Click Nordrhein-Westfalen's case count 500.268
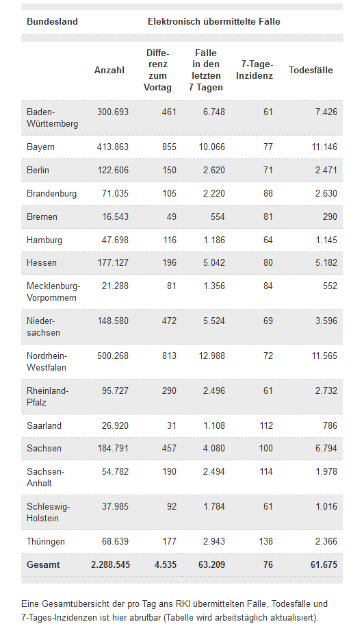Viewport: 364px width, 635px height. point(113,356)
